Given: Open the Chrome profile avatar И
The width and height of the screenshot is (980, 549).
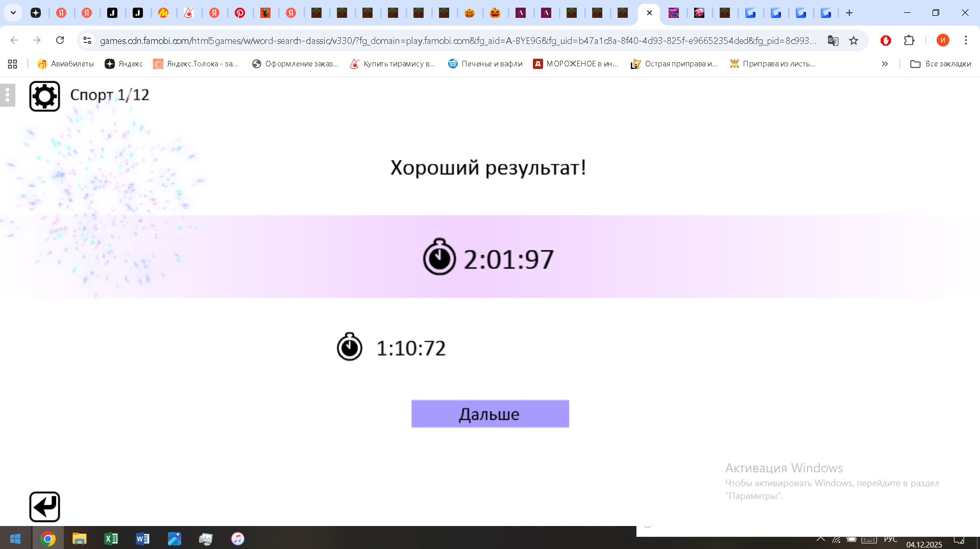Looking at the screenshot, I should 943,40.
